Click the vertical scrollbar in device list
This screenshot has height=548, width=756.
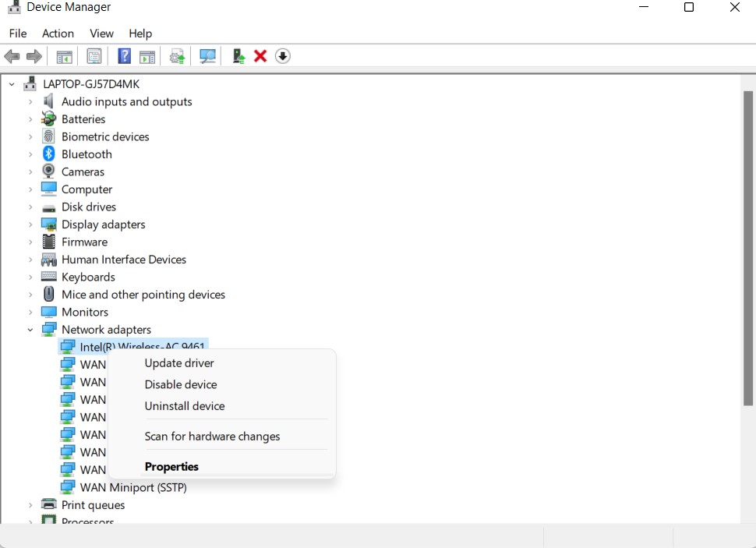748,249
